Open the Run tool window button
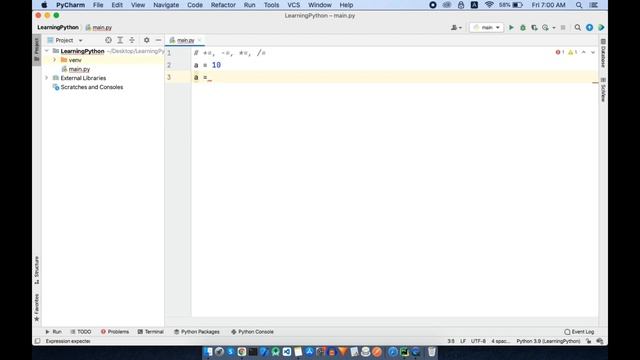Image resolution: width=640 pixels, height=360 pixels. coord(53,331)
